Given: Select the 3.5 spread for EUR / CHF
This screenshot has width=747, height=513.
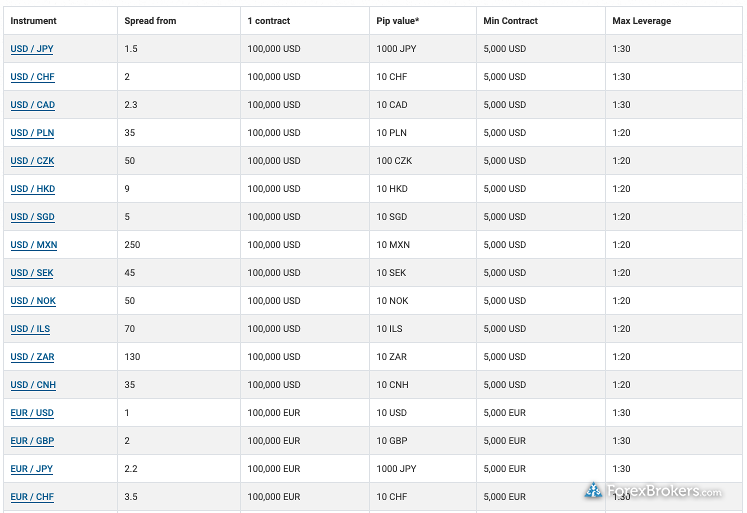Looking at the screenshot, I should tap(131, 497).
